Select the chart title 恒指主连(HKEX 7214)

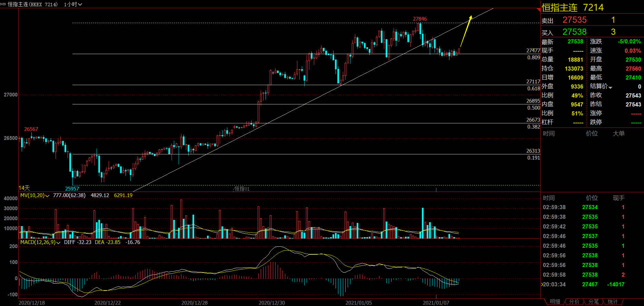pyautogui.click(x=33, y=4)
